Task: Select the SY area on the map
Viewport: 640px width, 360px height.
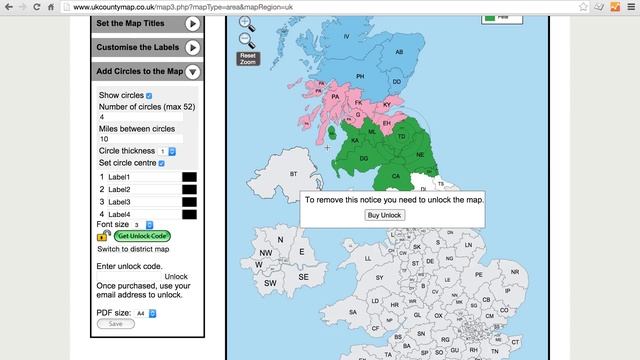Action: tap(380, 278)
